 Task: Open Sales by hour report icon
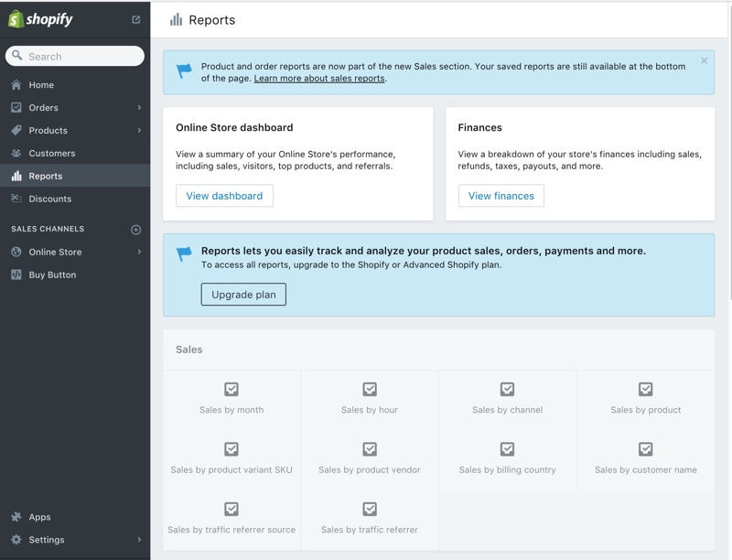(370, 389)
